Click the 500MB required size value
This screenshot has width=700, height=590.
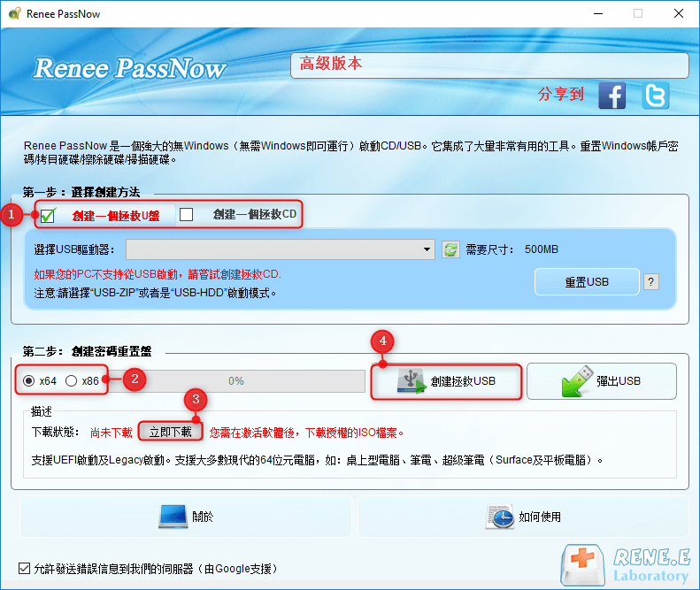[541, 249]
